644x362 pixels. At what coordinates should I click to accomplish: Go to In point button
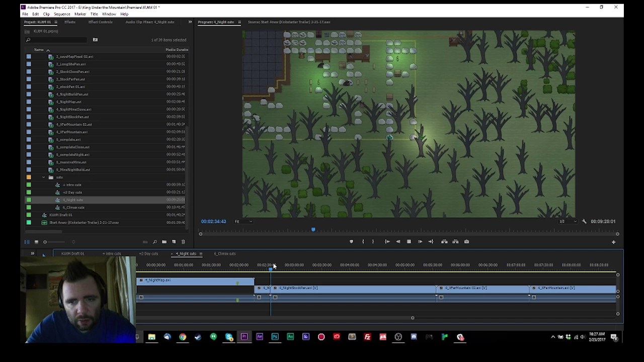[x=387, y=242]
